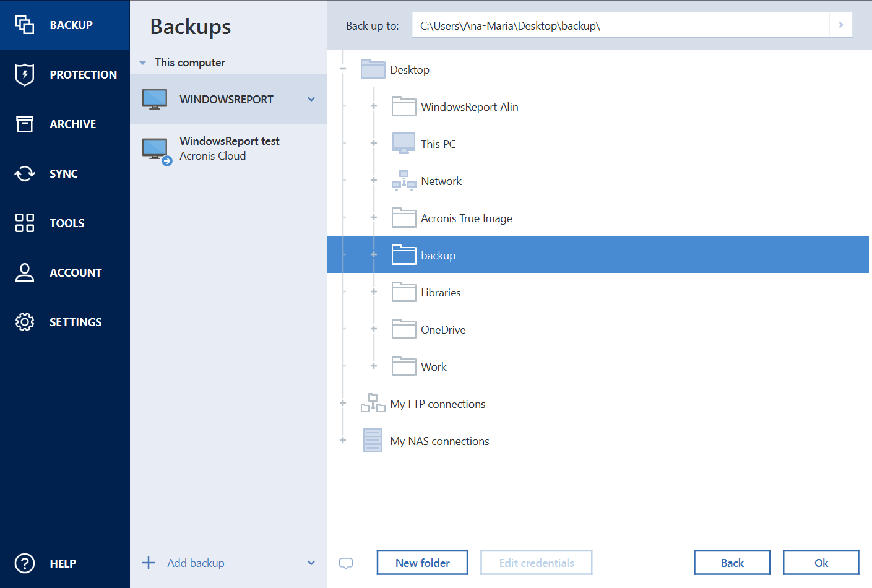Image resolution: width=872 pixels, height=588 pixels.
Task: Click the Network icon in the tree
Action: (x=404, y=180)
